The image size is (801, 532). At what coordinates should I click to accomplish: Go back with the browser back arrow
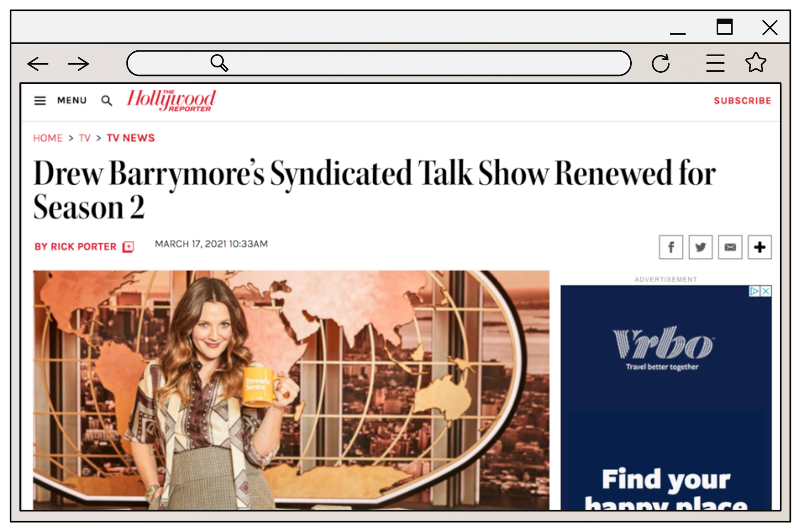(38, 64)
